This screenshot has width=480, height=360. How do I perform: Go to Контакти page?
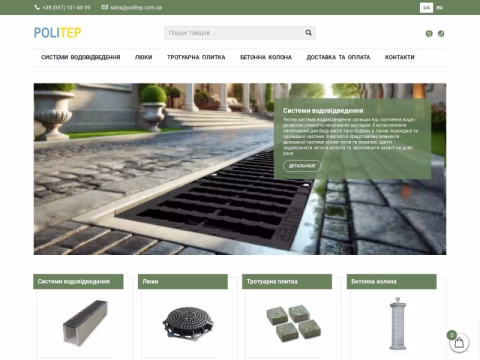(x=400, y=57)
